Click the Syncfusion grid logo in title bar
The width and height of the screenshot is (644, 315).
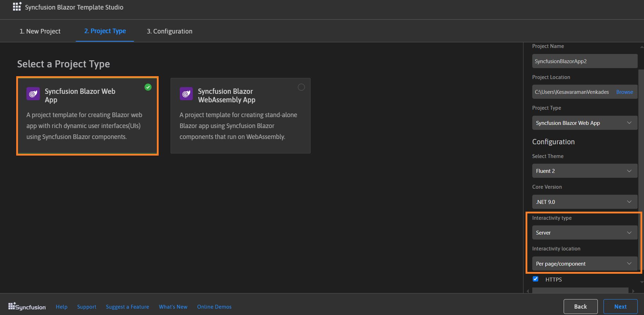[17, 7]
